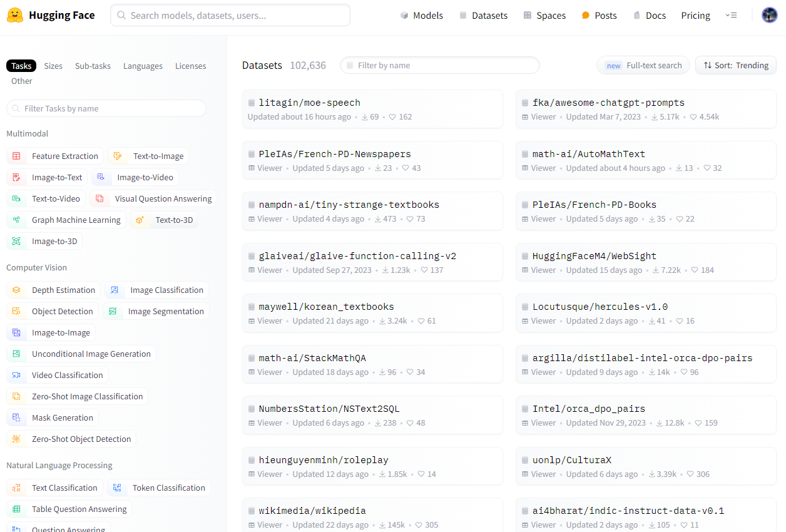786x532 pixels.
Task: Open the Pricing page link
Action: coord(696,16)
